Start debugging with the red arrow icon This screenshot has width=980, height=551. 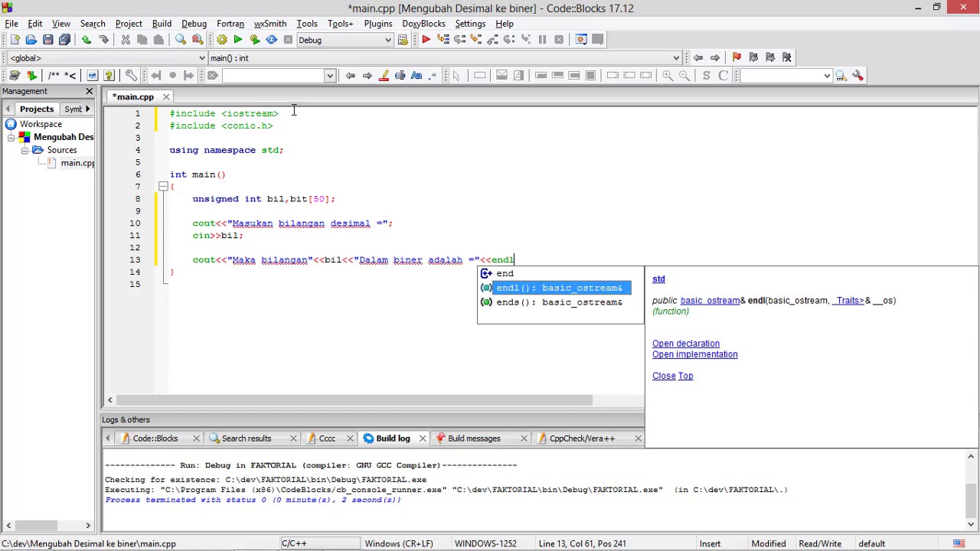click(426, 40)
